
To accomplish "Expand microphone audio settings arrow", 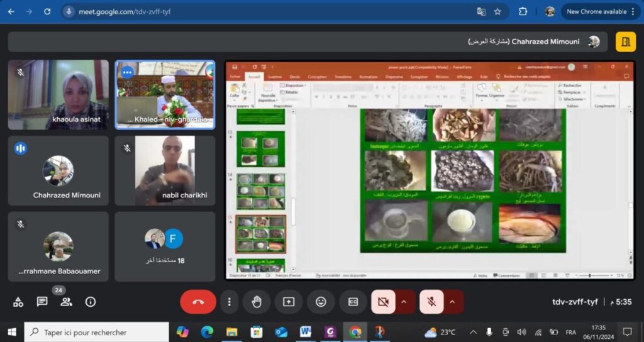I will point(452,302).
